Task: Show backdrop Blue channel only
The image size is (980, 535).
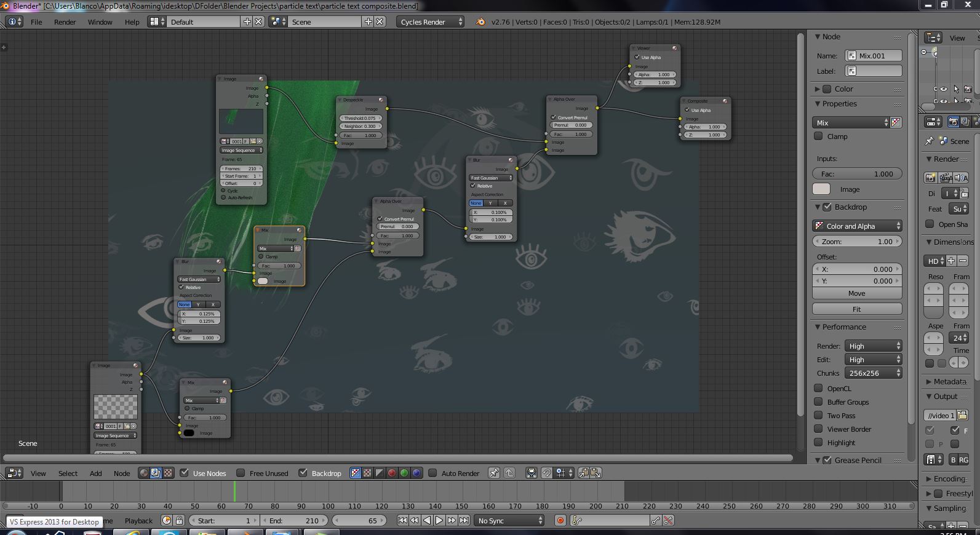Action: click(416, 473)
